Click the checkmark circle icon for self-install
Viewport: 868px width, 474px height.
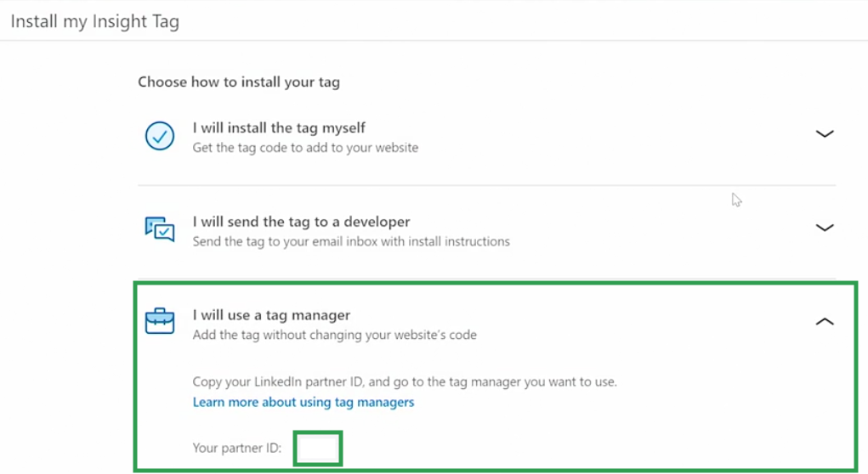[160, 136]
